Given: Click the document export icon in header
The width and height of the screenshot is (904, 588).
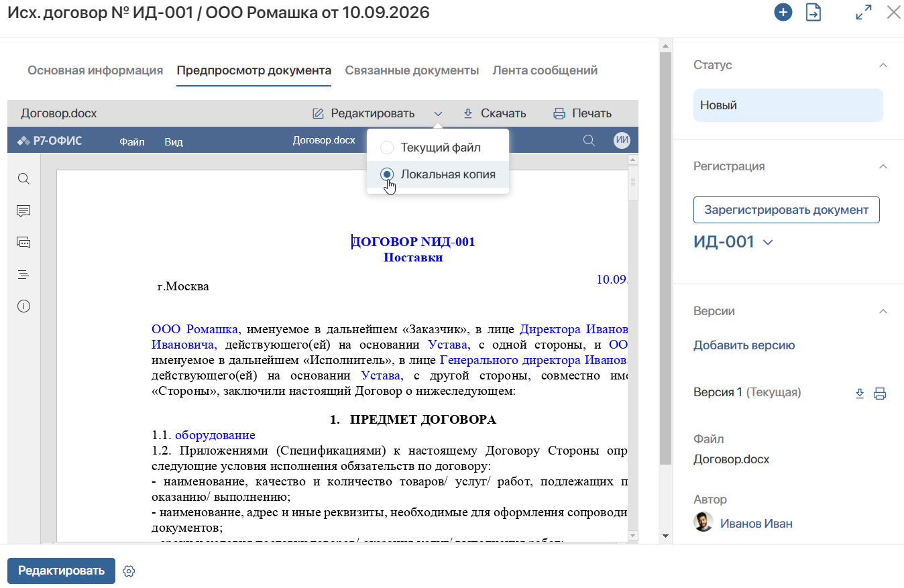Looking at the screenshot, I should click(813, 12).
